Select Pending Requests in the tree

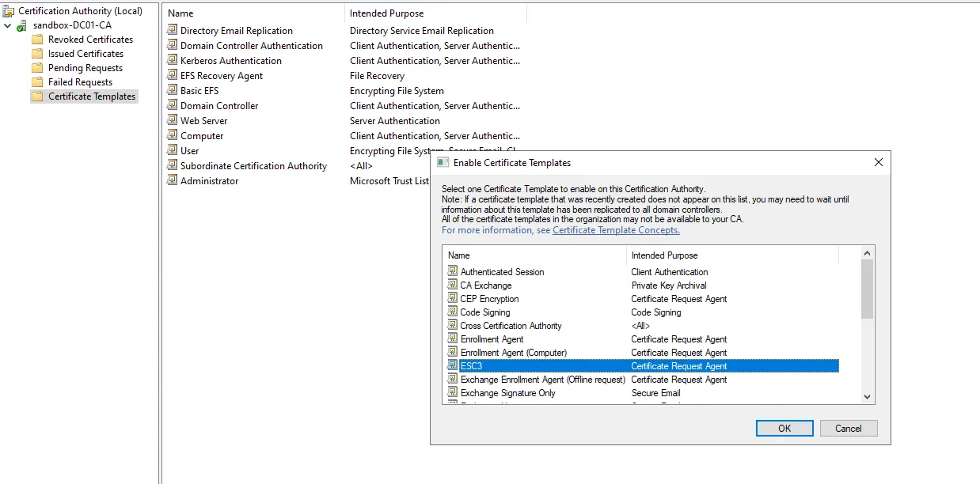click(x=85, y=68)
